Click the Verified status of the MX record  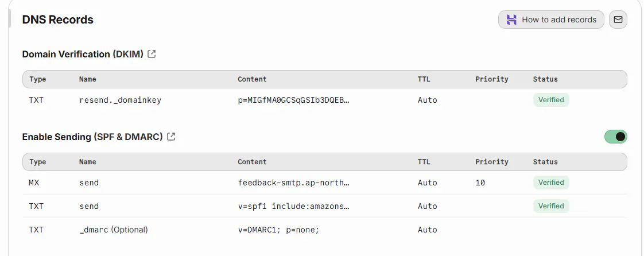551,183
